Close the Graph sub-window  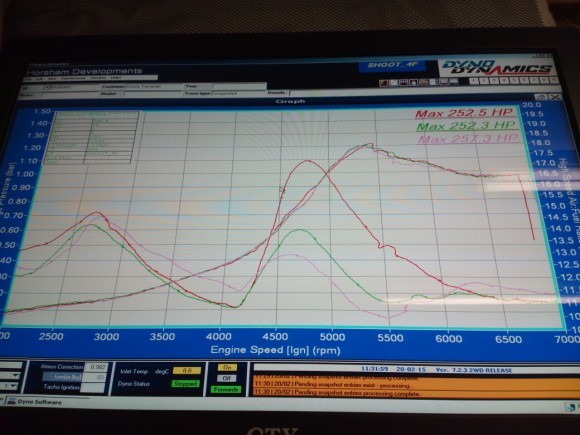tap(555, 97)
